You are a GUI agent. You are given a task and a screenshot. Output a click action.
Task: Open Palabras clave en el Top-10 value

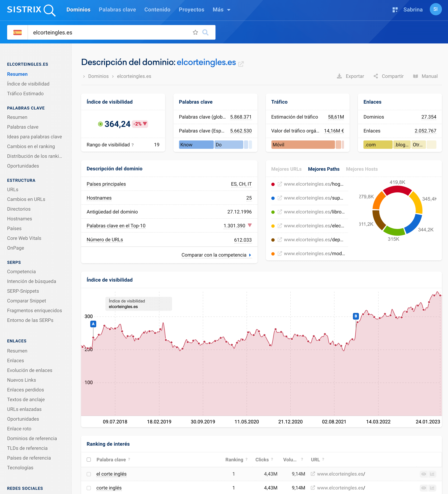pos(234,226)
